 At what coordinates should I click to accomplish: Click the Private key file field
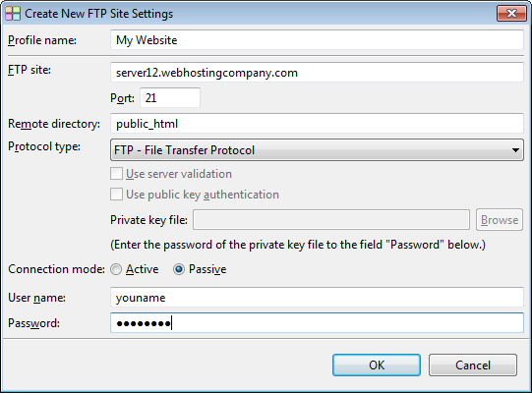coord(331,220)
